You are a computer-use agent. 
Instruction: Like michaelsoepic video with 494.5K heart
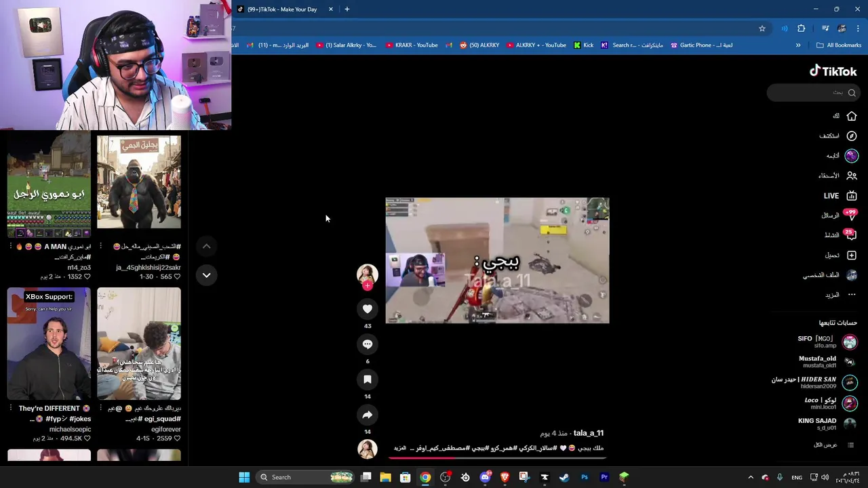87,439
